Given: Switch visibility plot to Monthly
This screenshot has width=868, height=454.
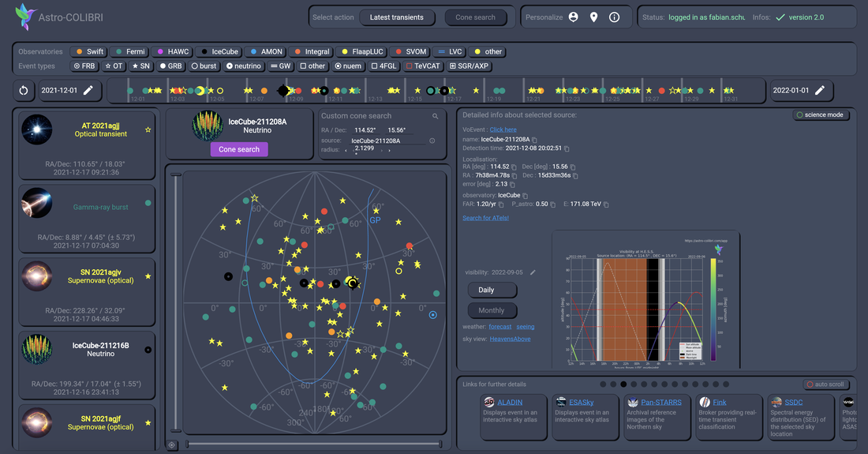Looking at the screenshot, I should point(492,310).
